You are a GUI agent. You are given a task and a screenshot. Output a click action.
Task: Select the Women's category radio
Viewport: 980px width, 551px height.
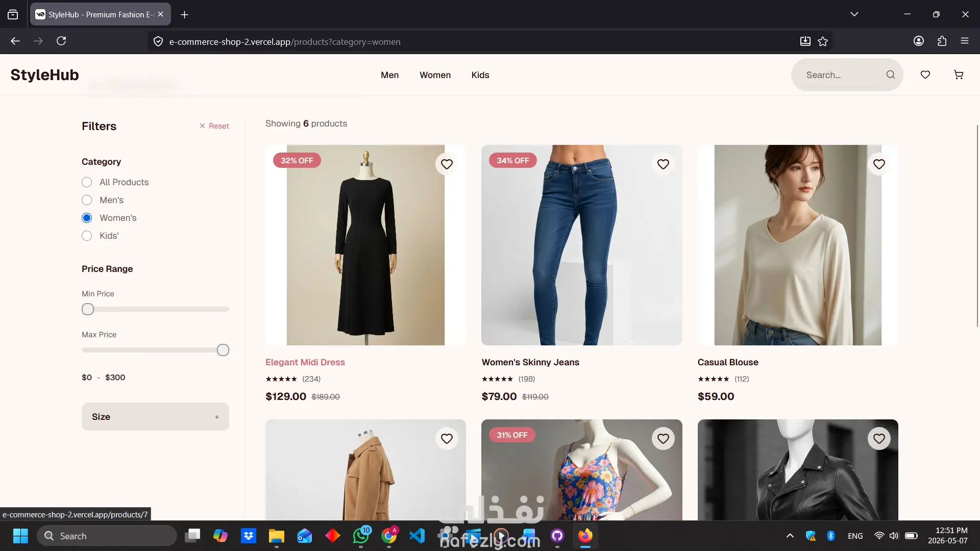(x=87, y=218)
